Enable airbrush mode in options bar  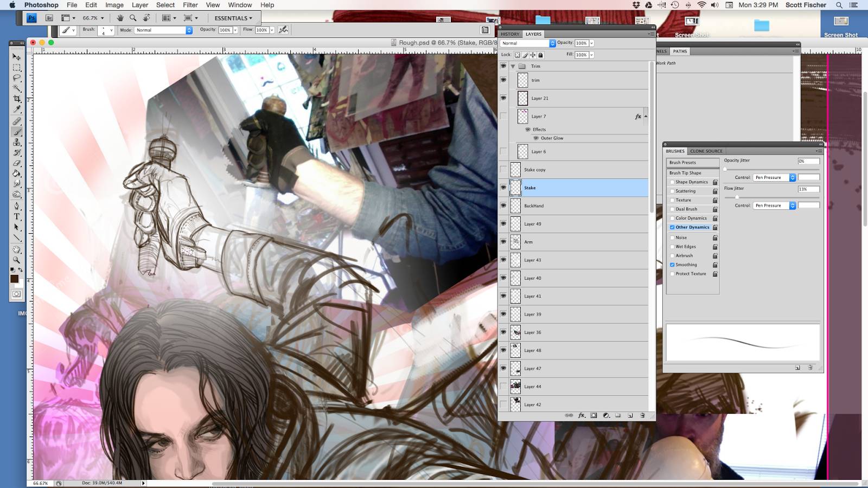coord(283,30)
